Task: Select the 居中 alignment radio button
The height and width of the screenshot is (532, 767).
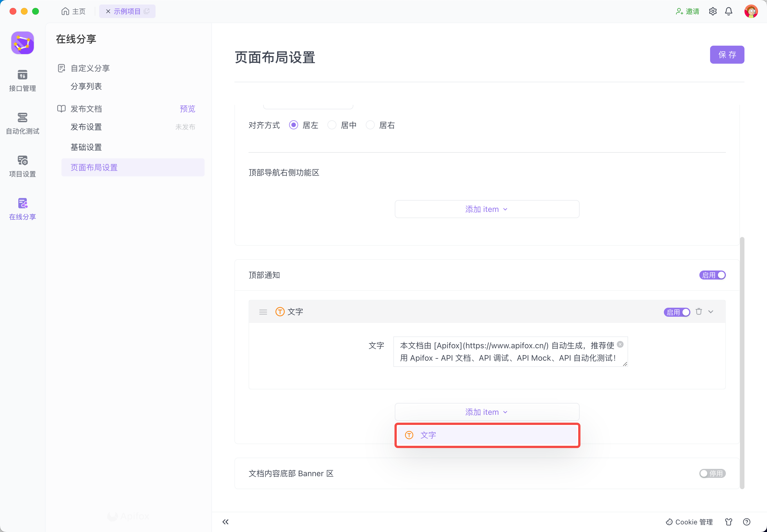Action: click(332, 125)
